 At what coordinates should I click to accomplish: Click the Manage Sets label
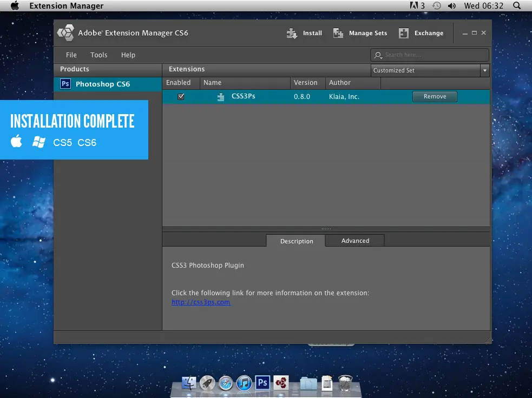(x=368, y=33)
